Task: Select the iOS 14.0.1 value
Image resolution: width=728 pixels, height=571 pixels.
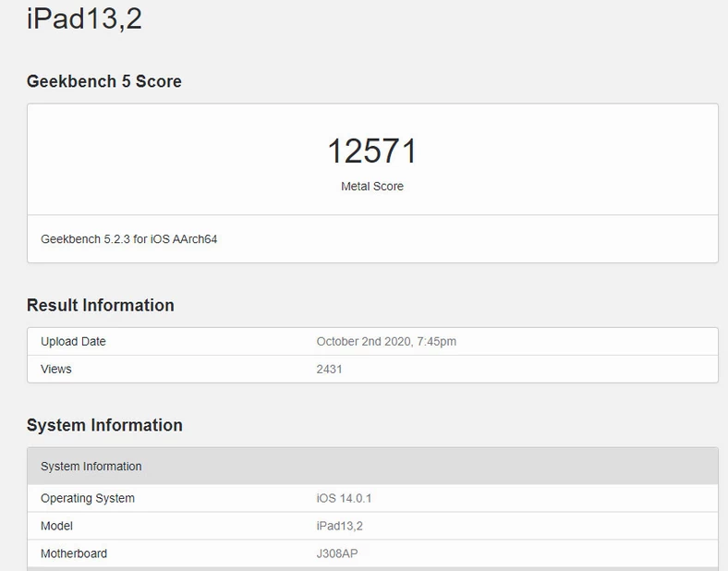Action: click(x=344, y=499)
